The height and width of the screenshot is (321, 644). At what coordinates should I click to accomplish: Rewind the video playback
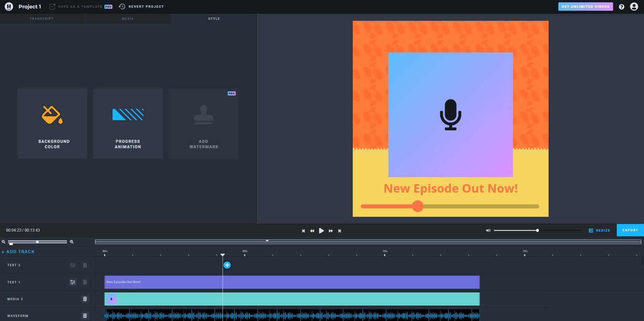coord(312,231)
